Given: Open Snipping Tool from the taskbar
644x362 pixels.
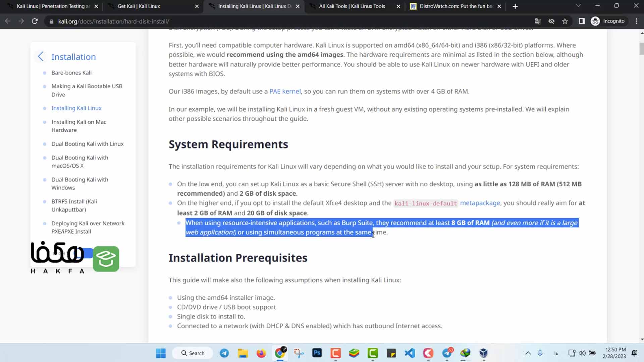Looking at the screenshot, I should pos(299,353).
